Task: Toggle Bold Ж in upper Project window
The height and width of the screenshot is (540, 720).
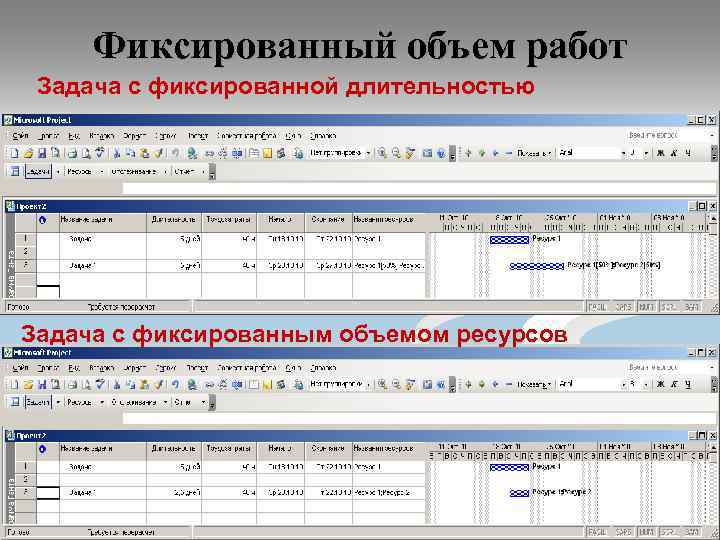Action: (660, 153)
